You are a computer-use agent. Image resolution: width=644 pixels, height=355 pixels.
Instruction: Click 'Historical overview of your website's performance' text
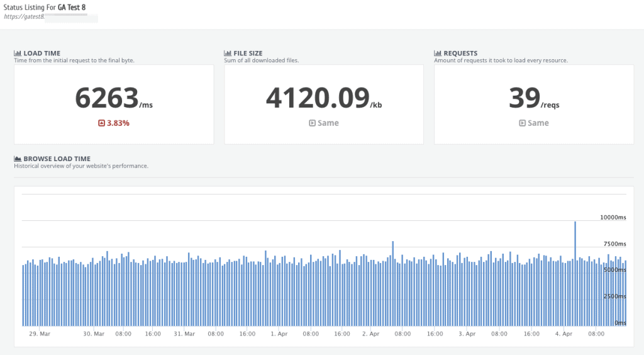click(x=81, y=166)
